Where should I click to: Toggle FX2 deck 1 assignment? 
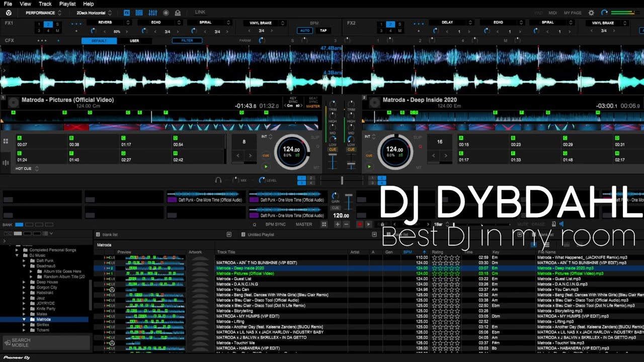point(381,24)
